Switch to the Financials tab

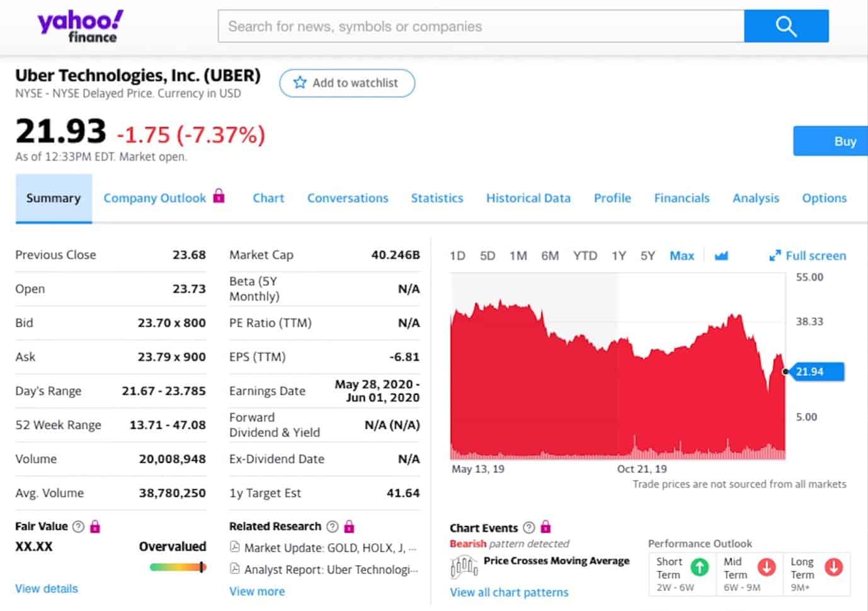pos(682,198)
